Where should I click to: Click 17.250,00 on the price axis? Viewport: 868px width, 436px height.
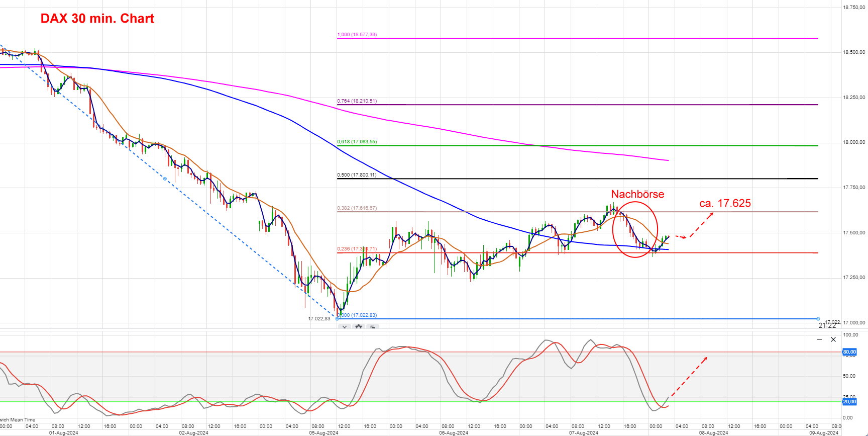pos(854,278)
